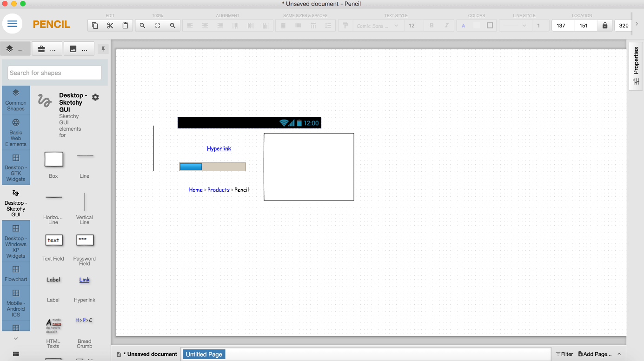Click the text color swatch
The height and width of the screenshot is (361, 644).
pyautogui.click(x=464, y=26)
